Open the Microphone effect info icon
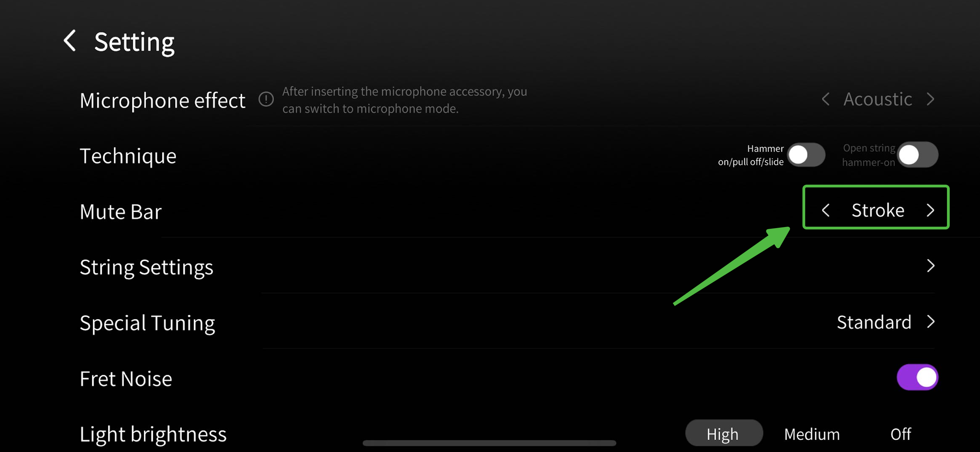 [266, 99]
